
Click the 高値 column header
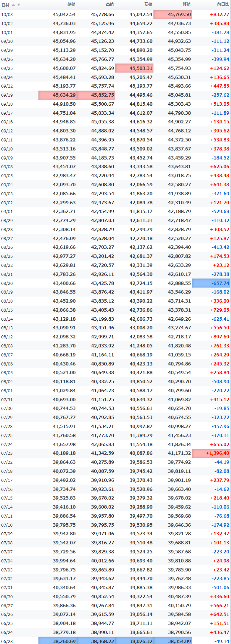[x=110, y=4]
